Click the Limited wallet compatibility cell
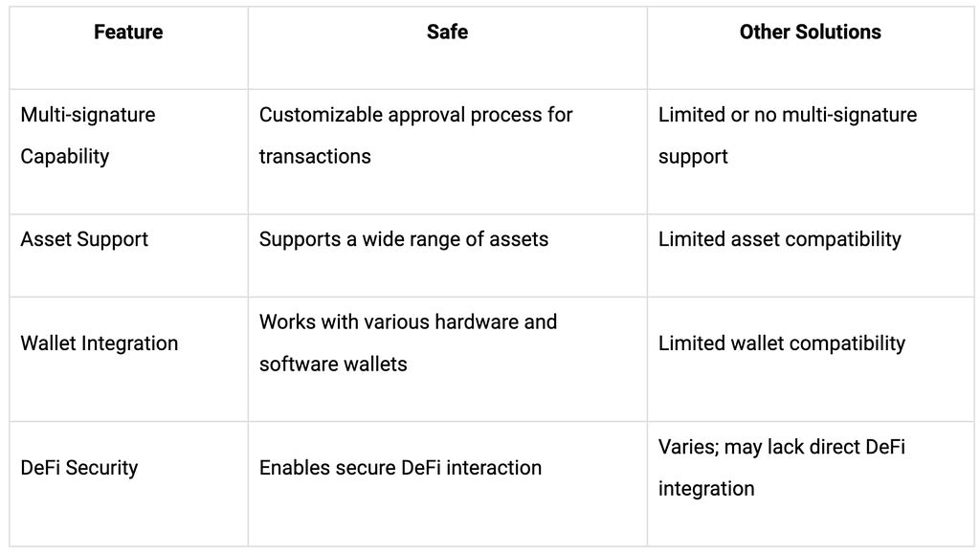 (x=810, y=359)
